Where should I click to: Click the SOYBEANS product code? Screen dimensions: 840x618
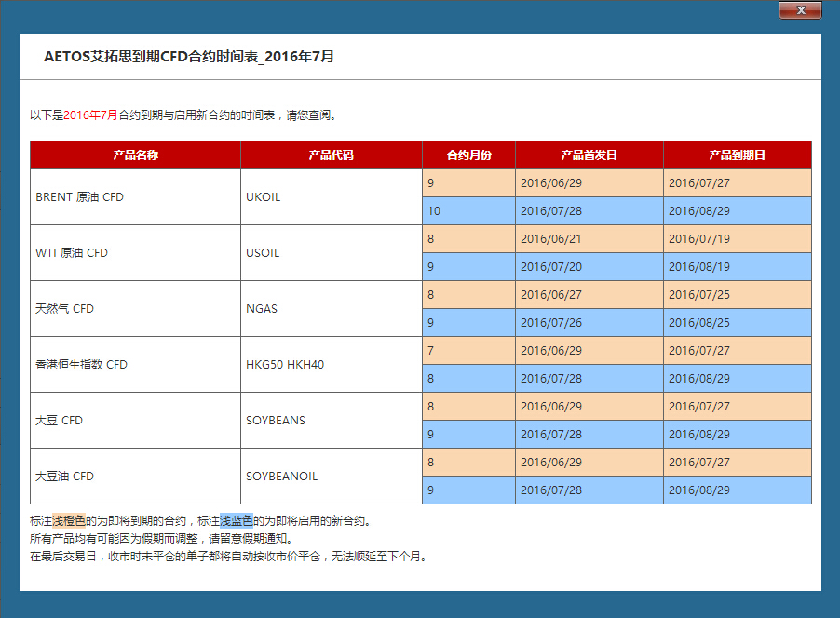(x=275, y=420)
